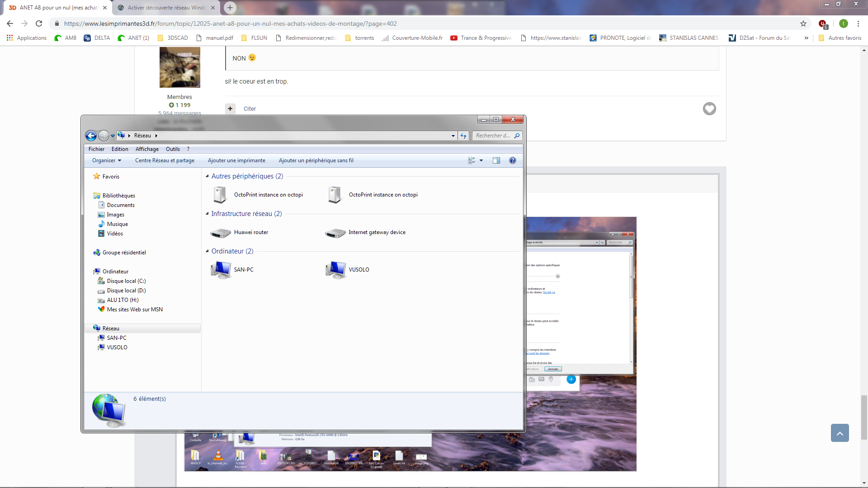Image resolution: width=868 pixels, height=488 pixels.
Task: Select the second OctoPrint instance device icon
Action: (335, 195)
